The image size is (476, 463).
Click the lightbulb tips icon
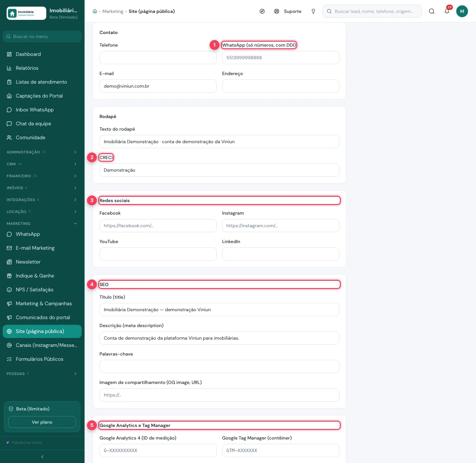click(x=313, y=11)
